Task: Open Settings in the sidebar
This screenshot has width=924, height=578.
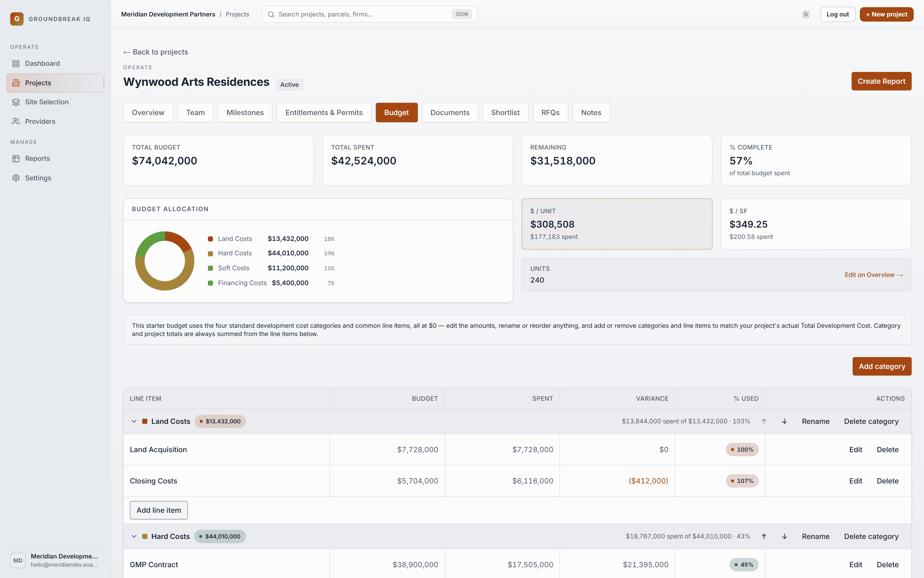Action: click(55, 178)
